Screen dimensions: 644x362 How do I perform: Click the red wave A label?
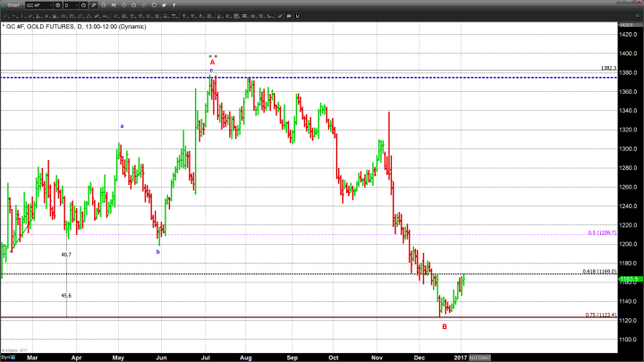212,63
